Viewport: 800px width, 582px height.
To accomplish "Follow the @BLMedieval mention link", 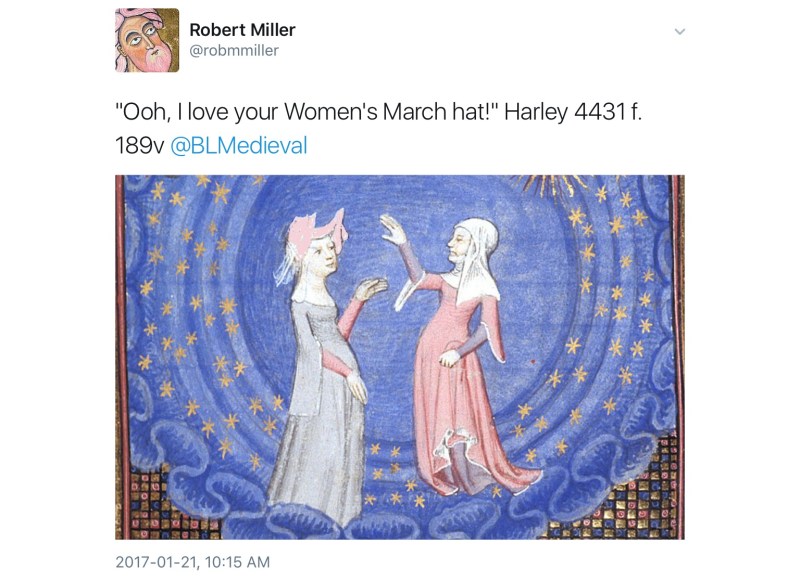I will 238,145.
